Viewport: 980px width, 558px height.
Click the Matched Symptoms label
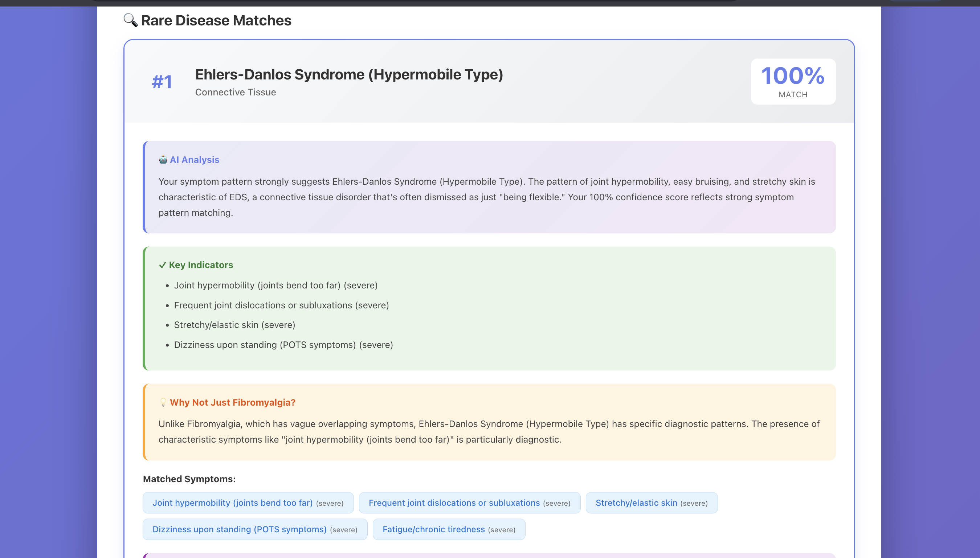pos(189,479)
